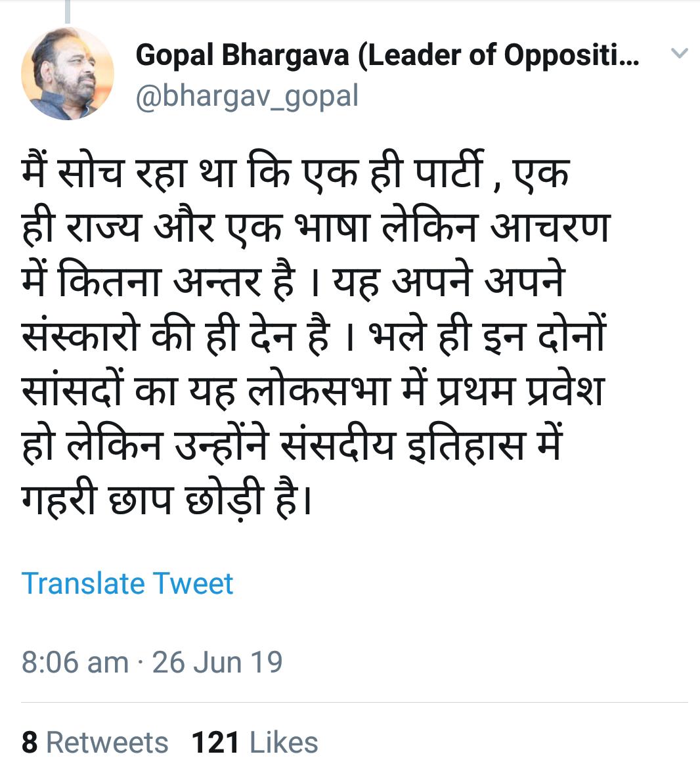This screenshot has height=775, width=700.
Task: Open the @bhargav_gopal handle link
Action: (247, 96)
